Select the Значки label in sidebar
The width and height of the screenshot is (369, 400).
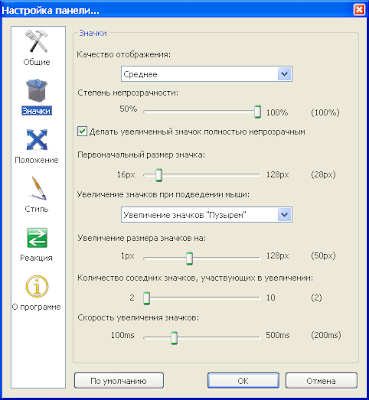click(37, 111)
